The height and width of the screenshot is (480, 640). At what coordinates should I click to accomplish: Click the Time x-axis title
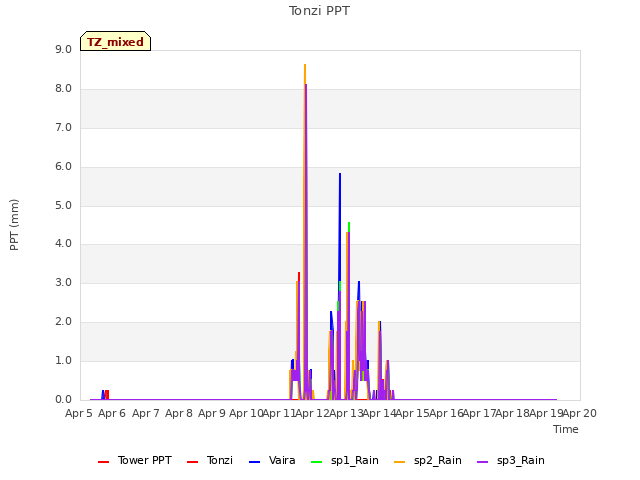coord(566,429)
